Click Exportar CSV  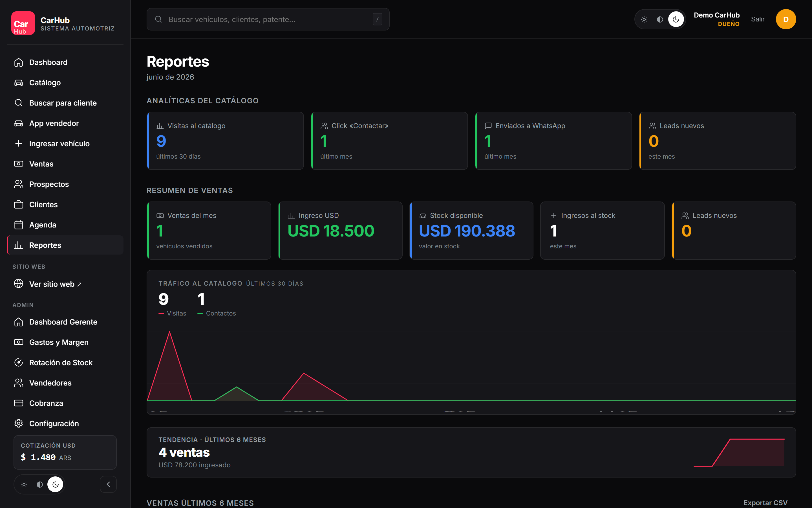[x=765, y=503]
